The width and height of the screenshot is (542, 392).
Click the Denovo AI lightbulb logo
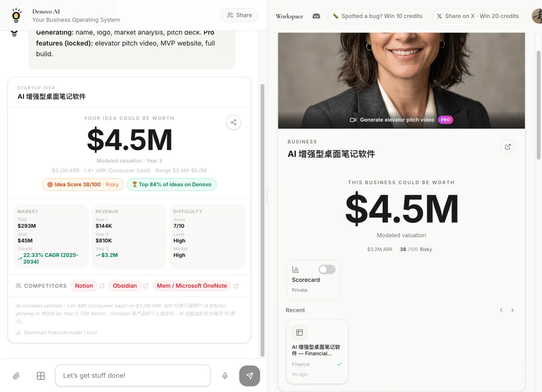(x=16, y=15)
